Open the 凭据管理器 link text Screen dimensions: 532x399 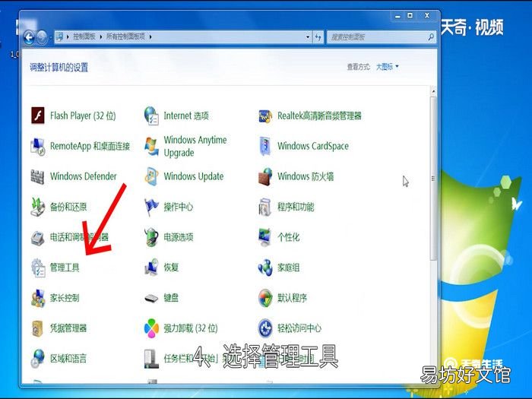tap(68, 328)
